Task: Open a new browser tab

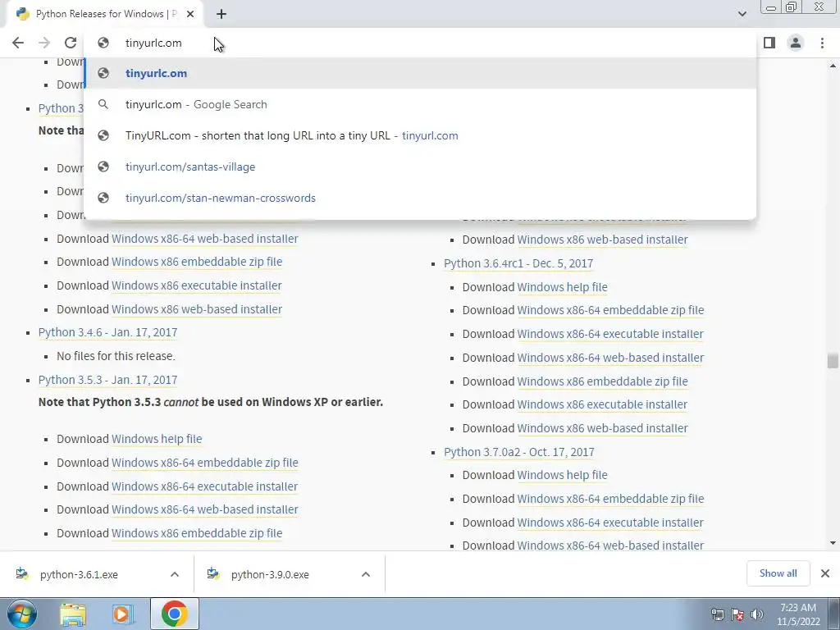Action: (x=221, y=14)
